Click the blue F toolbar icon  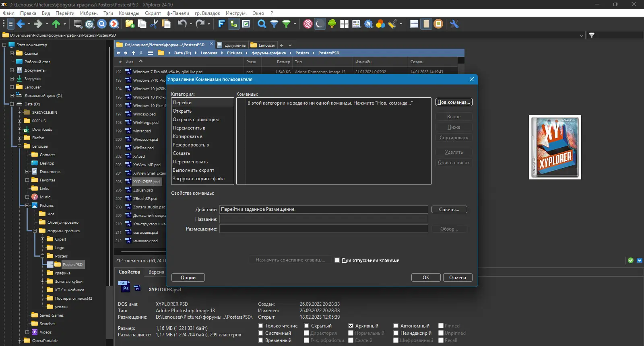coord(221,24)
